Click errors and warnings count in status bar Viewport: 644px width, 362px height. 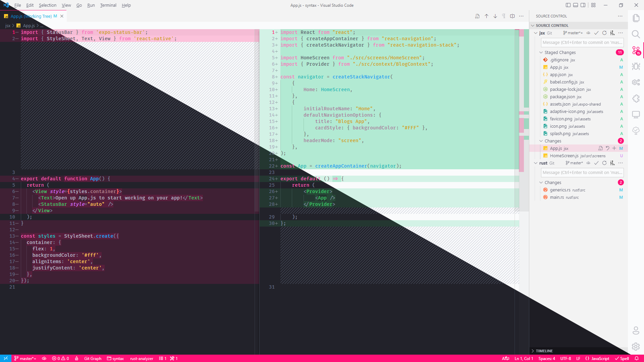(x=60, y=358)
